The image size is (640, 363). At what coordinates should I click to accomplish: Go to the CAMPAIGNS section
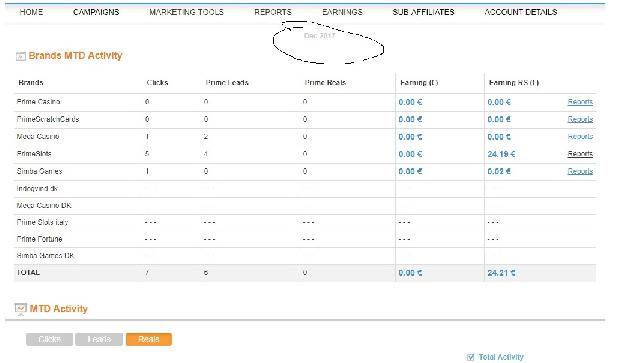pos(96,12)
